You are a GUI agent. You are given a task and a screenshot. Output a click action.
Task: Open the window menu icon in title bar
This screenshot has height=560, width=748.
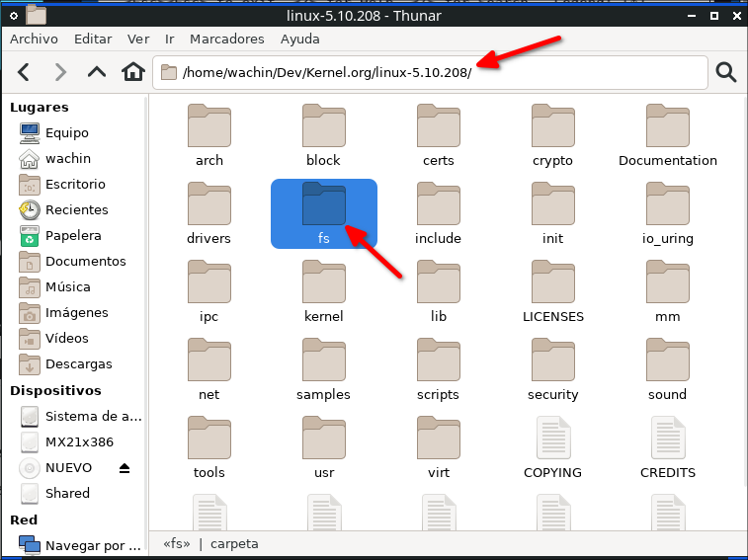(14, 16)
